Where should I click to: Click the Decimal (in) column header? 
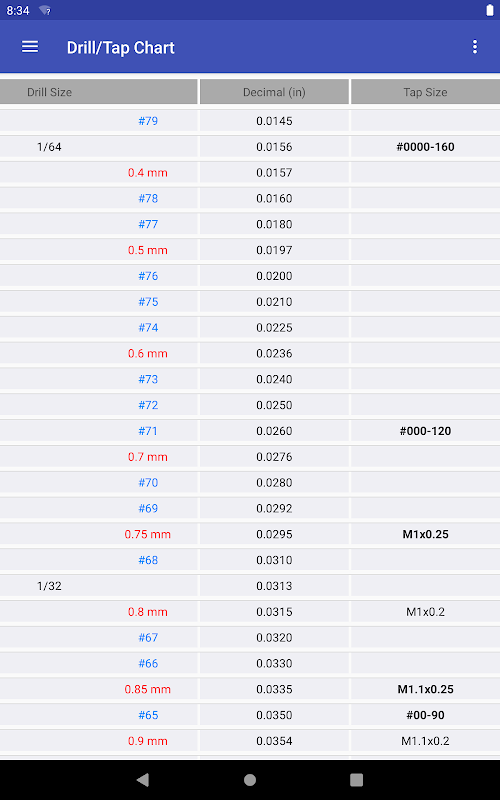tap(274, 92)
